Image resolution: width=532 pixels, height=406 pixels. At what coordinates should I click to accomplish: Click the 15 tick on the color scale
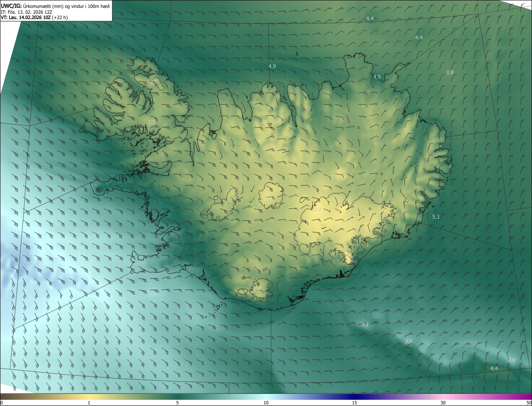click(x=355, y=403)
